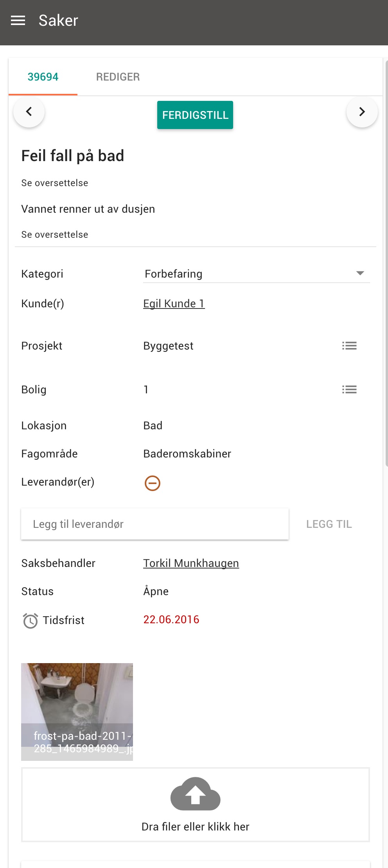This screenshot has width=388, height=868.
Task: Open the frost-pa-bad bathroom image thumbnail
Action: pos(77,712)
